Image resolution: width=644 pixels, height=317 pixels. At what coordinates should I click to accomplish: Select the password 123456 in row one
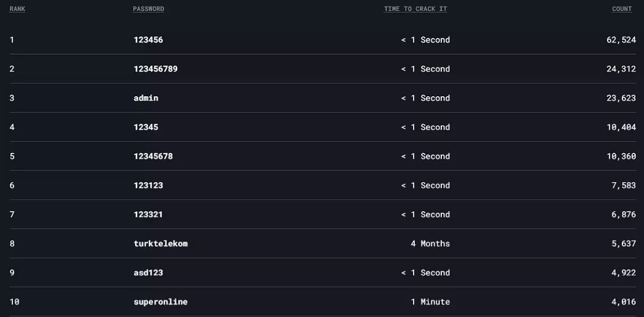148,40
